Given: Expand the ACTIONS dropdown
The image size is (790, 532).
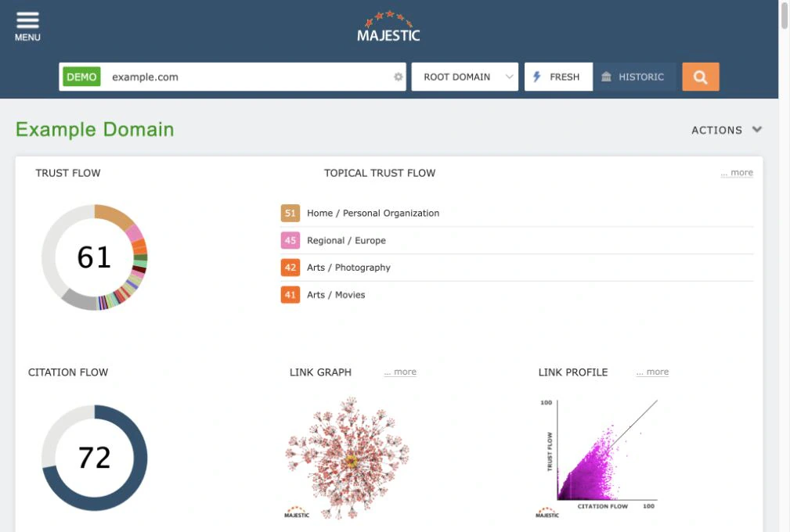Looking at the screenshot, I should (x=726, y=130).
